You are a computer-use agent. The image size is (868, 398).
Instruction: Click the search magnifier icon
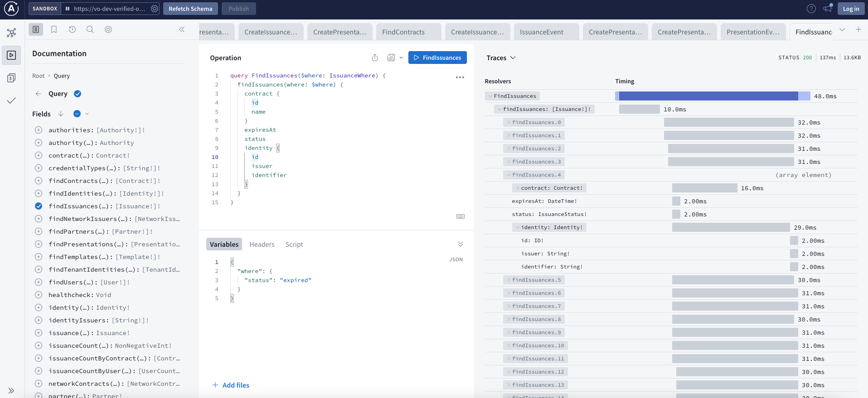(90, 29)
